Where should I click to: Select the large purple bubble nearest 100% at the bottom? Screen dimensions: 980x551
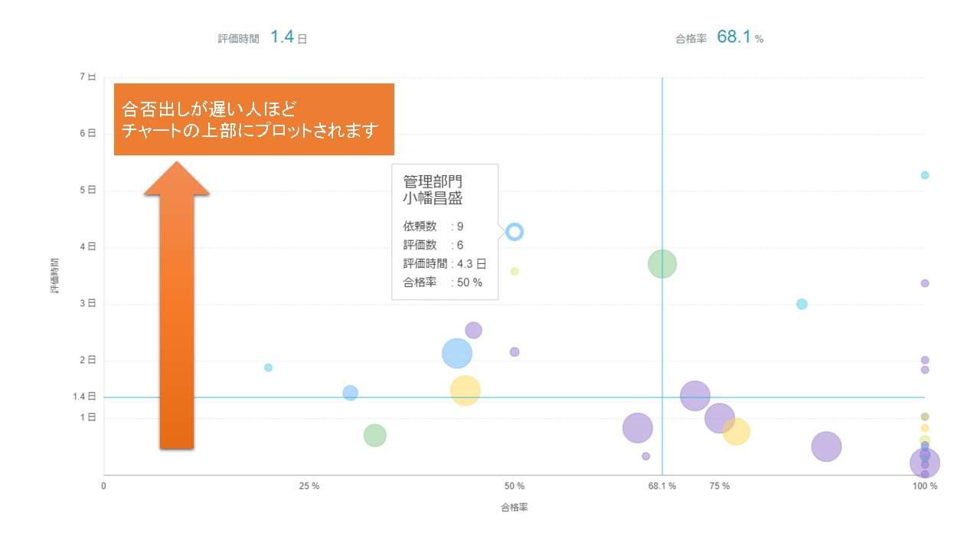tap(924, 463)
